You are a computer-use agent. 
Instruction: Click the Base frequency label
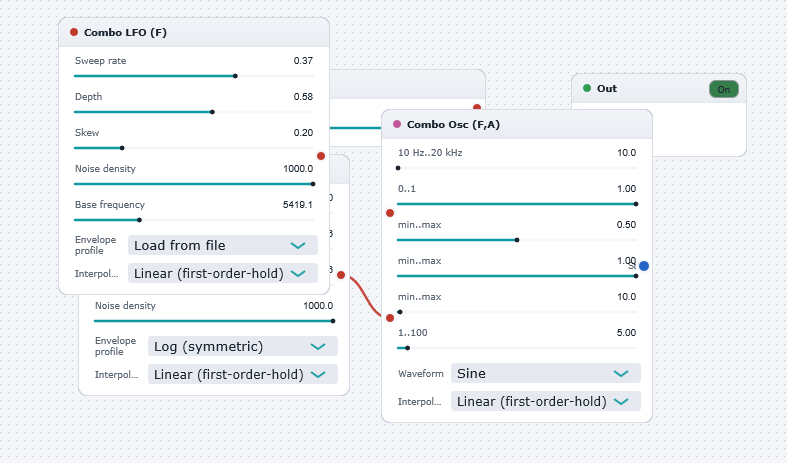pos(110,204)
